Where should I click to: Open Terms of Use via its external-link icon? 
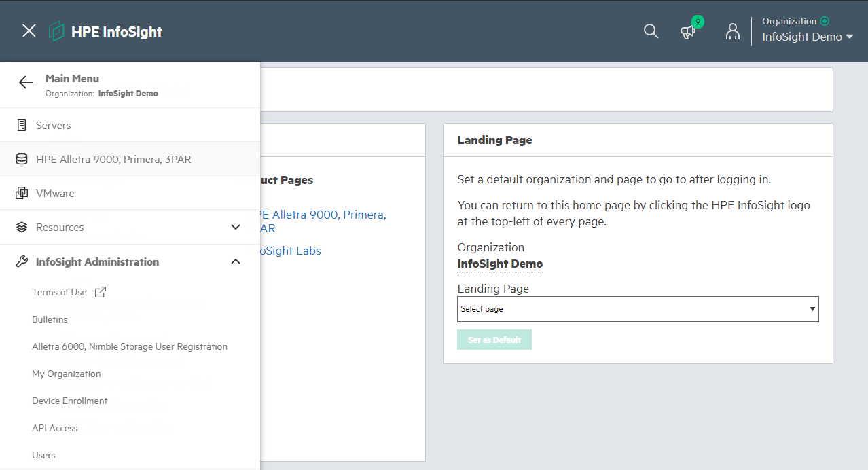(100, 291)
